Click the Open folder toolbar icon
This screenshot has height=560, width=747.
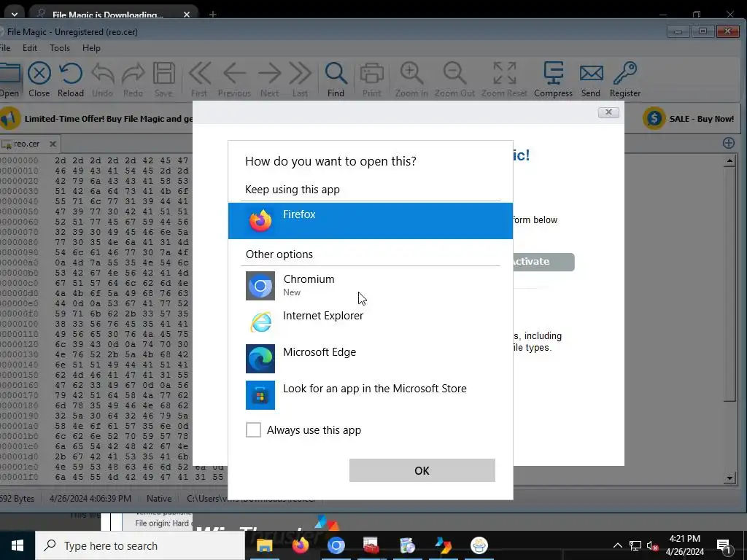(x=9, y=79)
